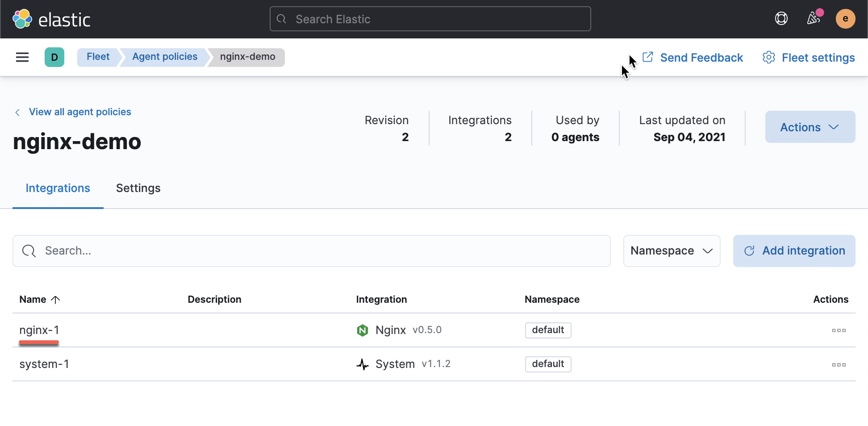
Task: Open the user avatar 'e' menu
Action: click(x=846, y=19)
